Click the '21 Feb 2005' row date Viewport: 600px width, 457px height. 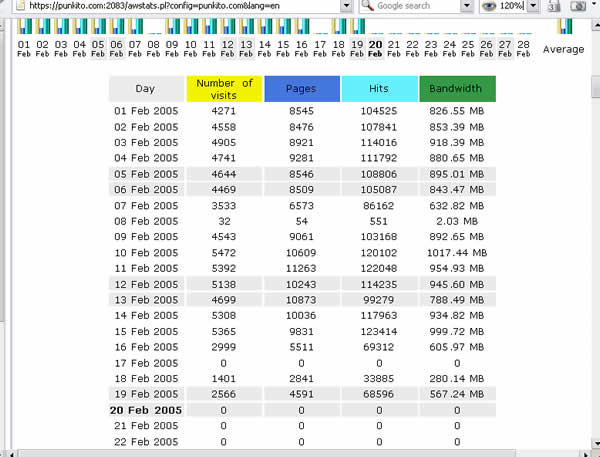click(x=146, y=426)
